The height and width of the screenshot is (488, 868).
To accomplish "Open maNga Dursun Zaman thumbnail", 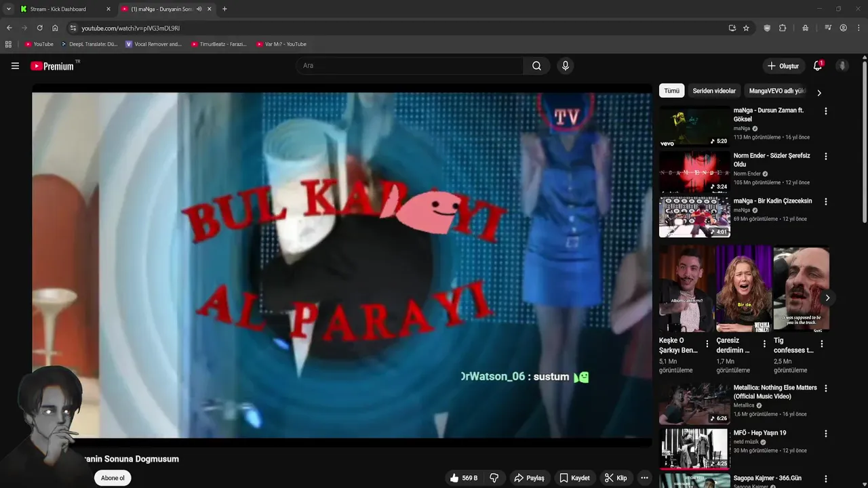I will click(x=694, y=127).
